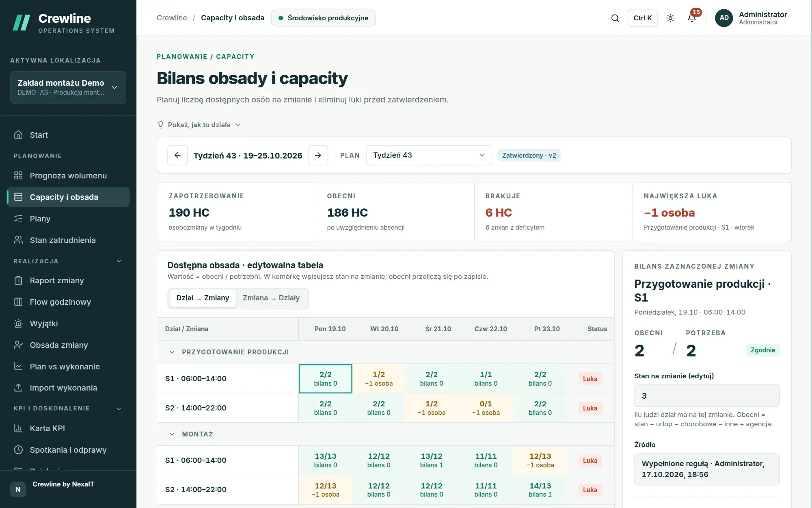The image size is (812, 508).
Task: Select the Dział → Zmiany view
Action: click(203, 298)
